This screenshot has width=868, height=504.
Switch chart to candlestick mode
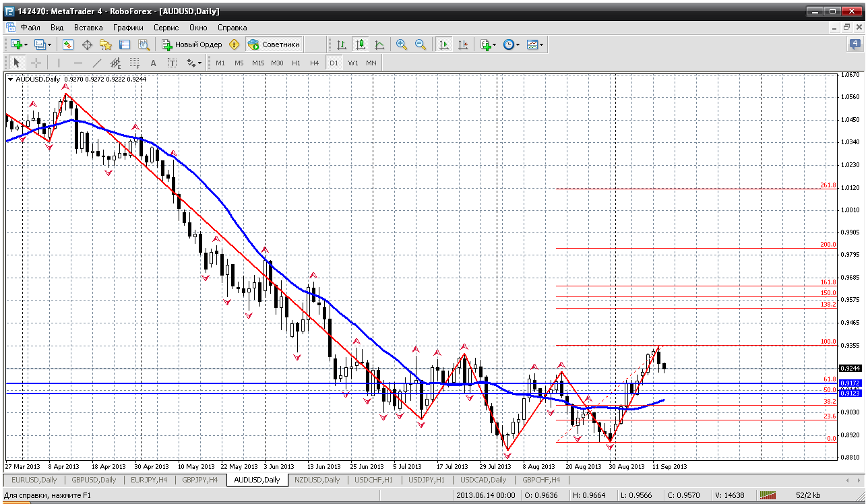[361, 44]
